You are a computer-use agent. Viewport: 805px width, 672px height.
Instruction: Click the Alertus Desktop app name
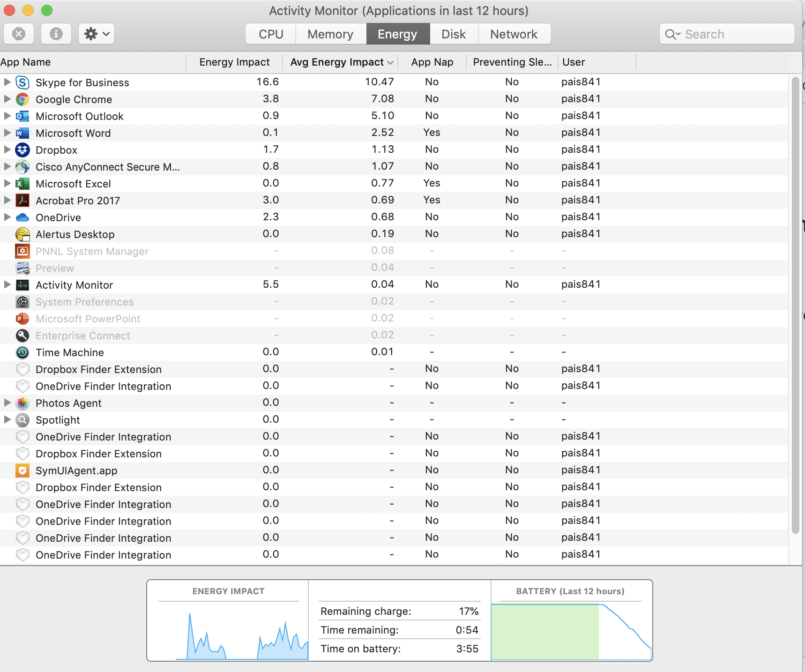(75, 234)
